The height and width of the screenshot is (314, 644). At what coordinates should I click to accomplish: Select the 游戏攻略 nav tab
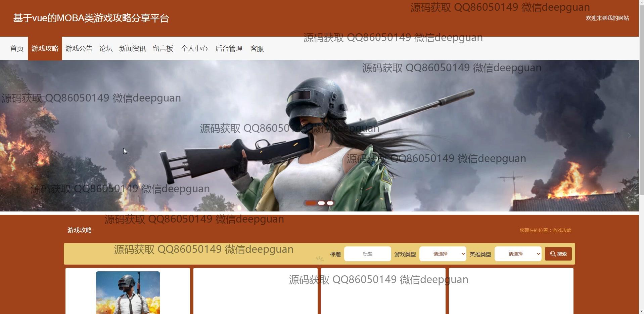[45, 48]
